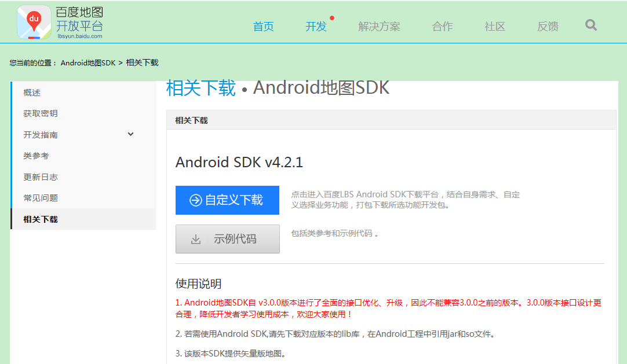Click the 您当前的位置 label
627x364 pixels.
click(x=33, y=62)
